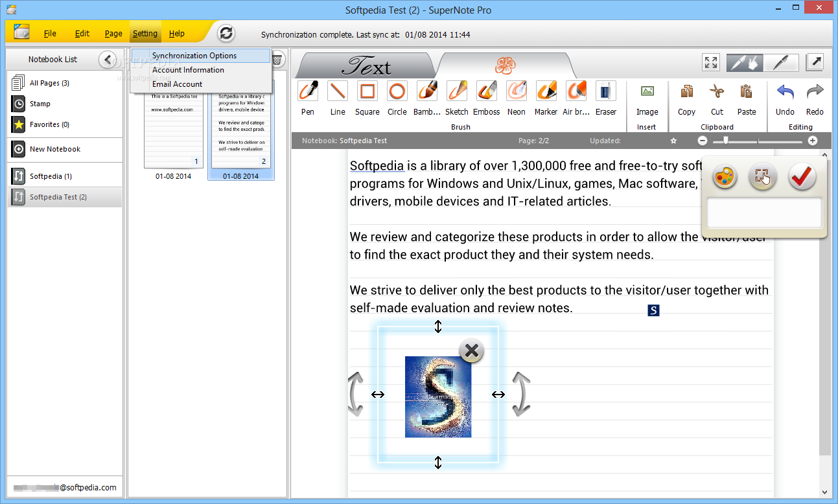Image resolution: width=838 pixels, height=504 pixels.
Task: Pick the Sketch brush
Action: pyautogui.click(x=457, y=91)
